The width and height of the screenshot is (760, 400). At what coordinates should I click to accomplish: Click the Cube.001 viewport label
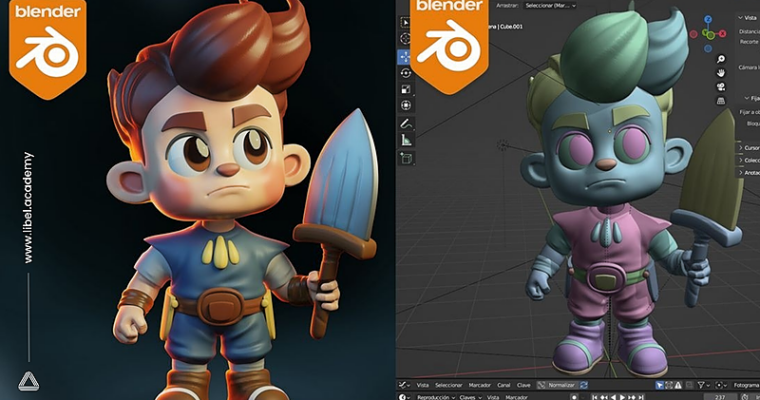[x=510, y=27]
